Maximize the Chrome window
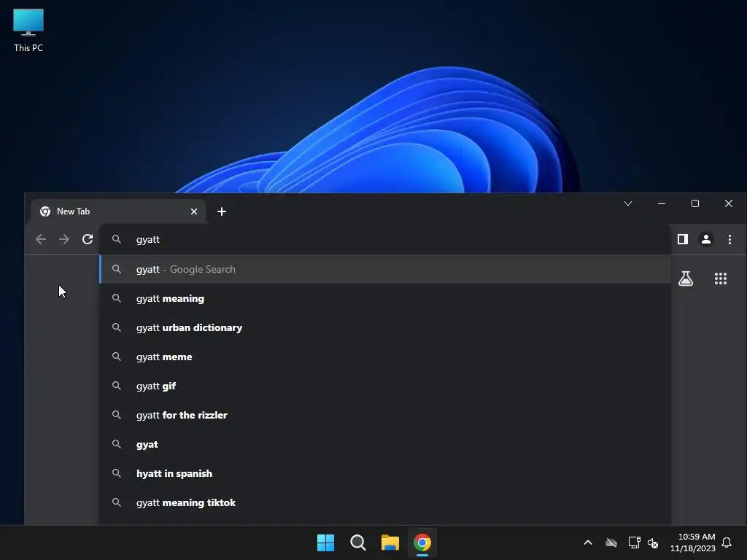Screen dimensions: 747x560 [x=695, y=203]
